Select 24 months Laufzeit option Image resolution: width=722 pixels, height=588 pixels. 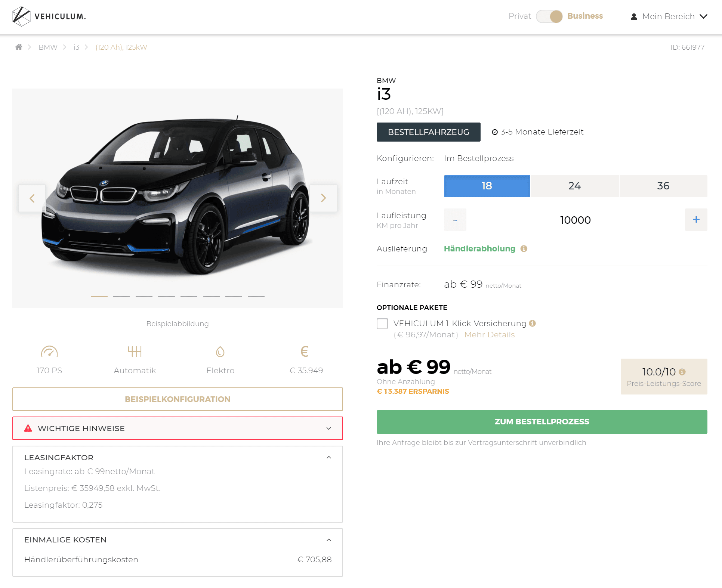[574, 186]
